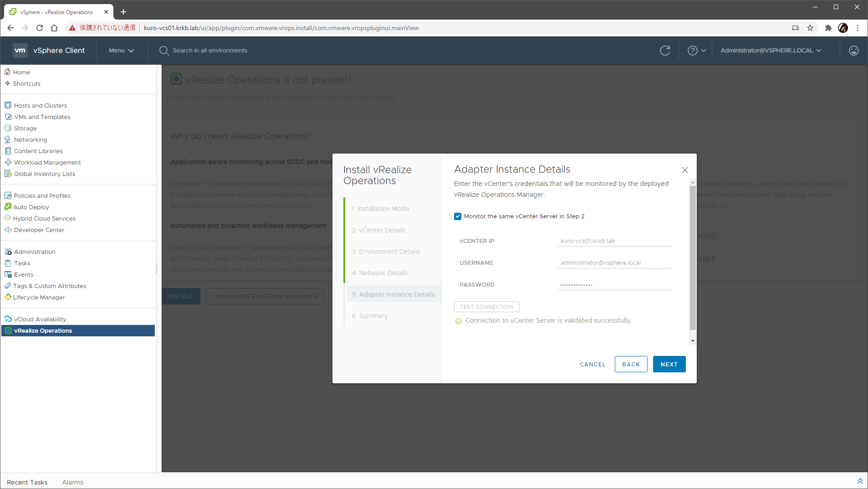Expand the Administrator@VSPHERE.LOCAL user menu

tap(771, 51)
